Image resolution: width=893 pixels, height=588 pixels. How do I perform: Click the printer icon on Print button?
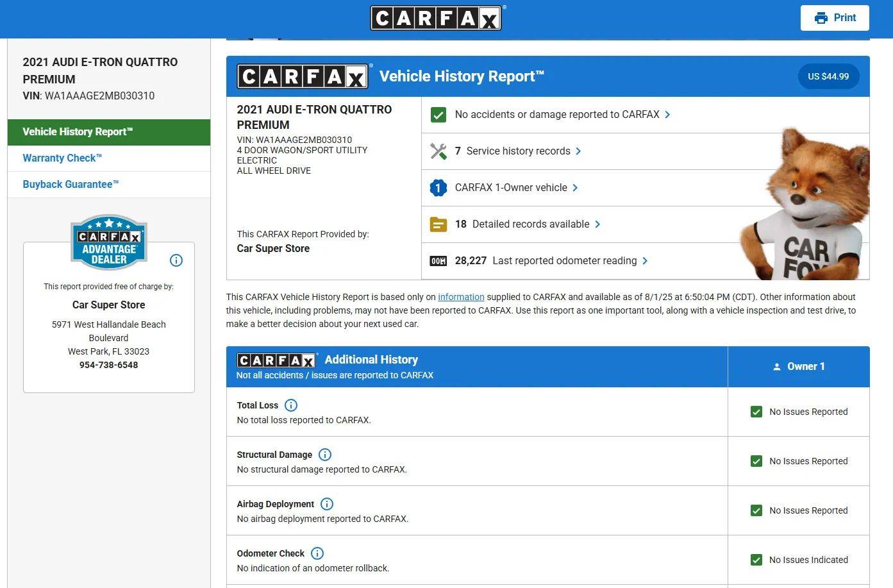click(821, 18)
